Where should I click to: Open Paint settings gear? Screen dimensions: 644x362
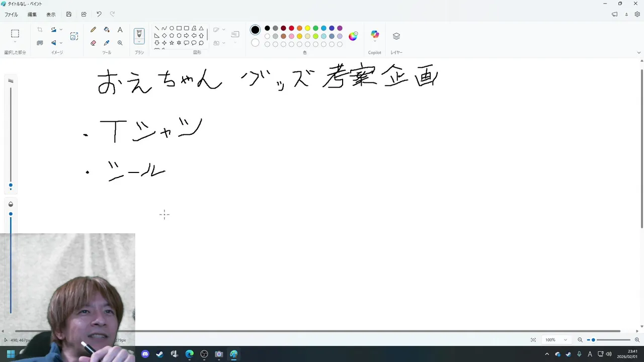point(637,14)
